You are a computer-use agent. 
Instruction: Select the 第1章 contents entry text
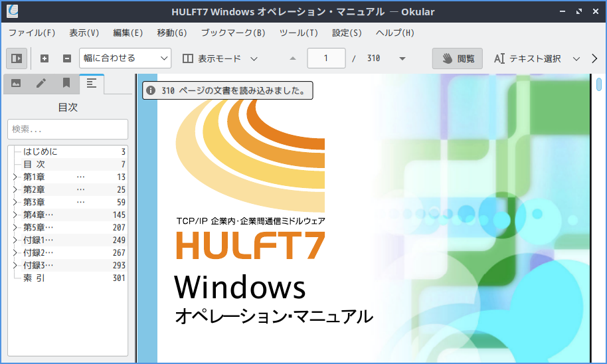34,177
